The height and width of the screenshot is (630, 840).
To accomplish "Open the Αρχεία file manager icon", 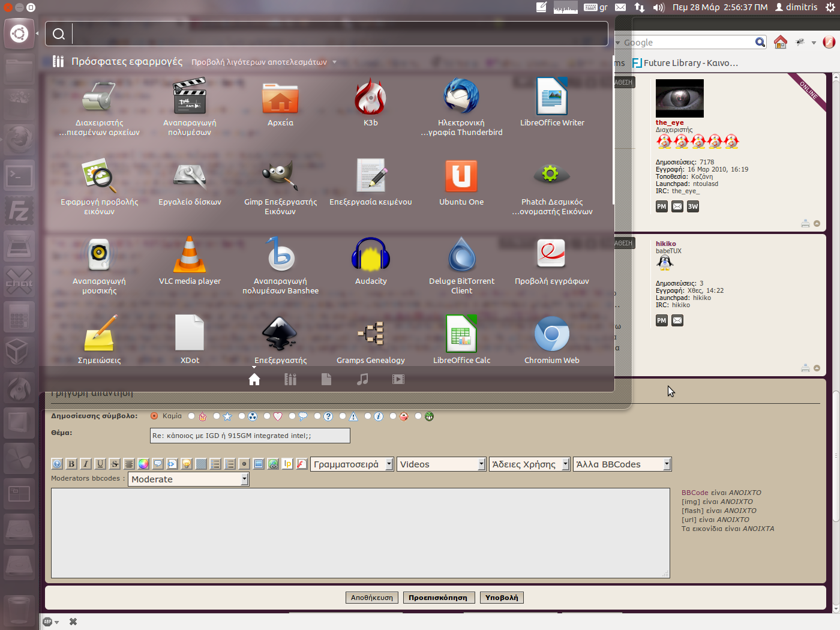I will [x=280, y=97].
